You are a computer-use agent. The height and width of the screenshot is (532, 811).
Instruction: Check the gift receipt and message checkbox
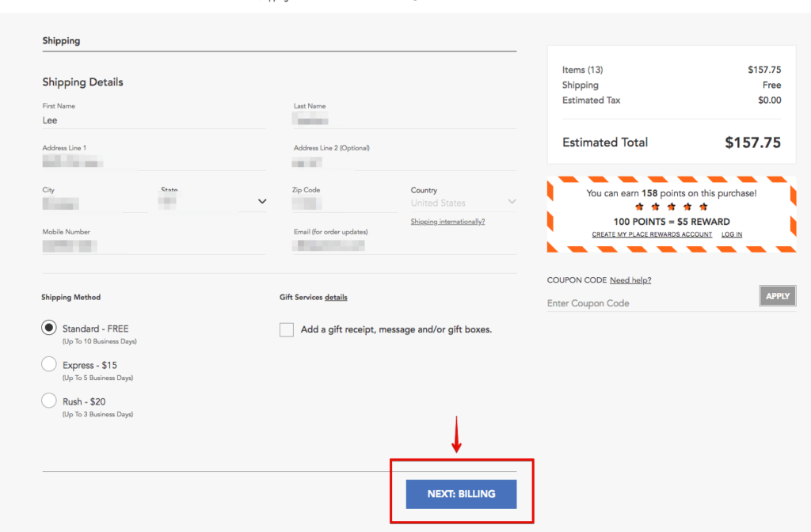point(287,329)
